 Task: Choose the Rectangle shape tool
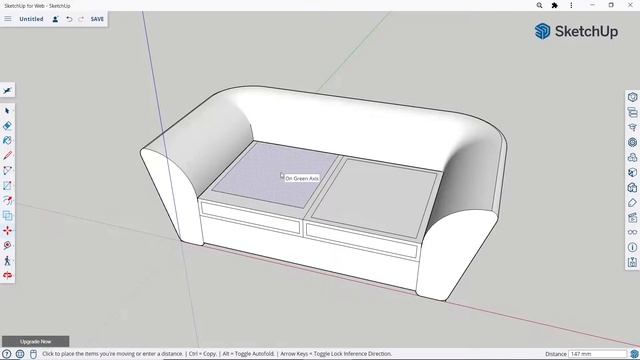[x=7, y=186]
